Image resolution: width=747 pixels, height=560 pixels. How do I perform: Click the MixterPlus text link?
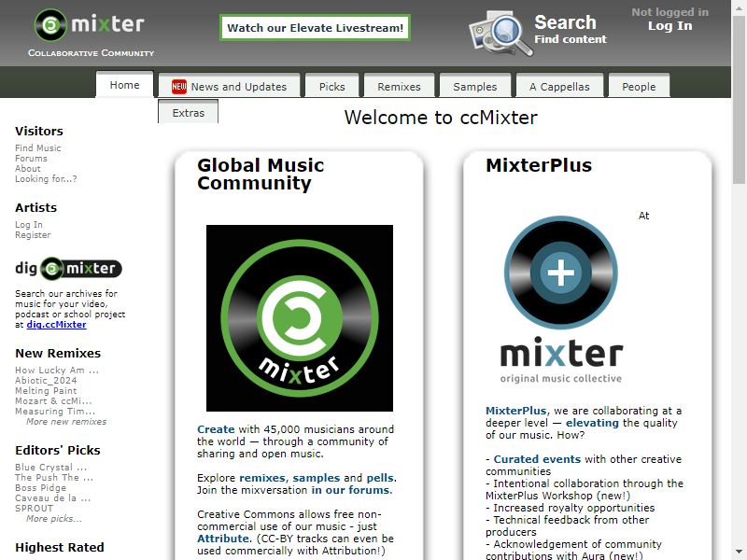coord(516,411)
